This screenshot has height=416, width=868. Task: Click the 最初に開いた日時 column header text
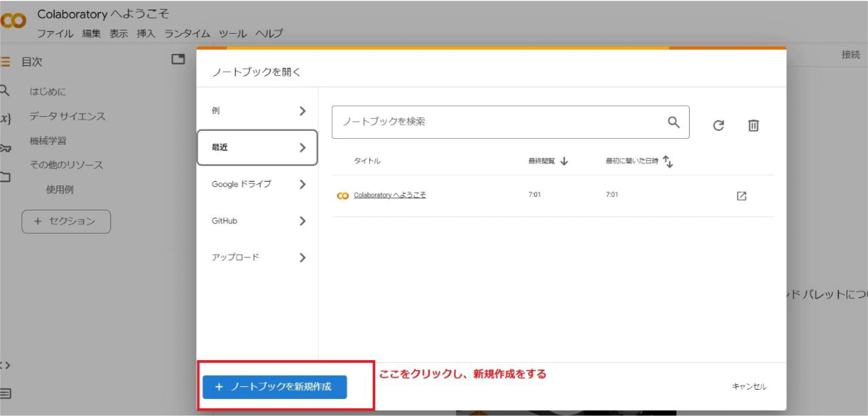[x=632, y=161]
